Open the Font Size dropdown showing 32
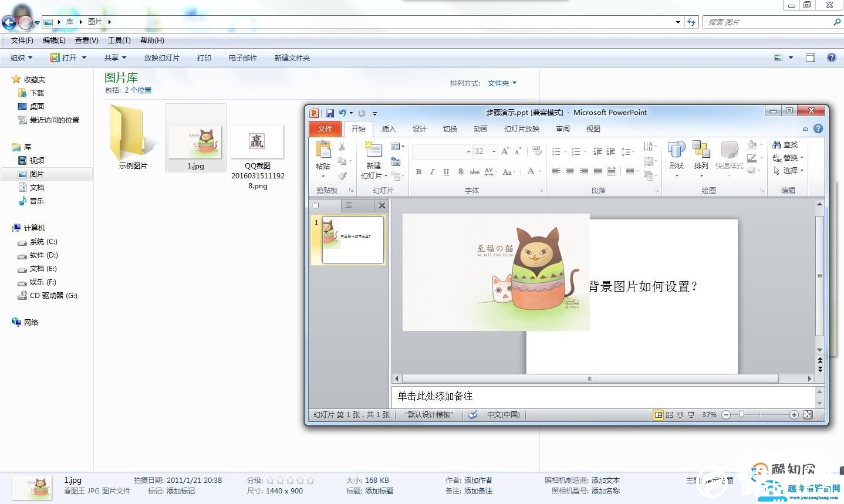This screenshot has width=844, height=504. click(494, 151)
